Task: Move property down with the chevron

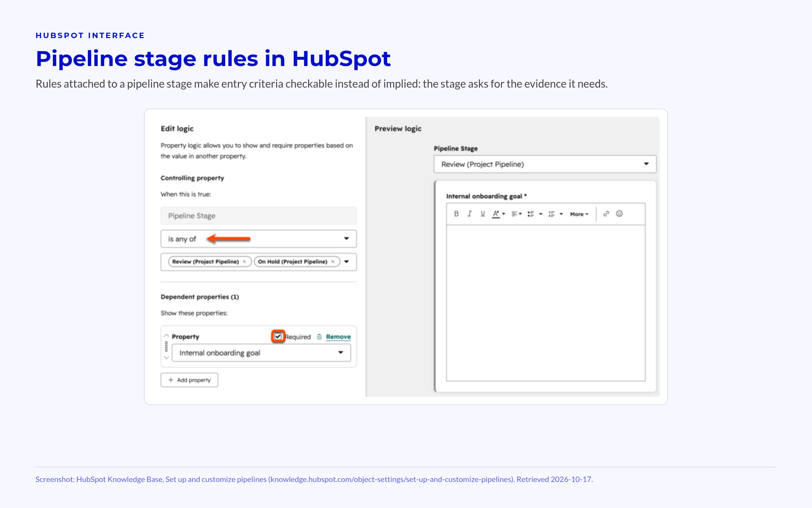Action: (167, 358)
